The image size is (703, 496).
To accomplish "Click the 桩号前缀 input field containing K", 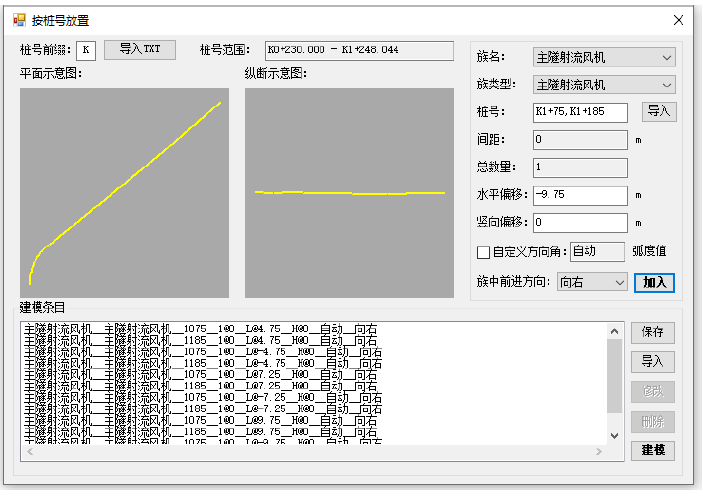I will 86,50.
